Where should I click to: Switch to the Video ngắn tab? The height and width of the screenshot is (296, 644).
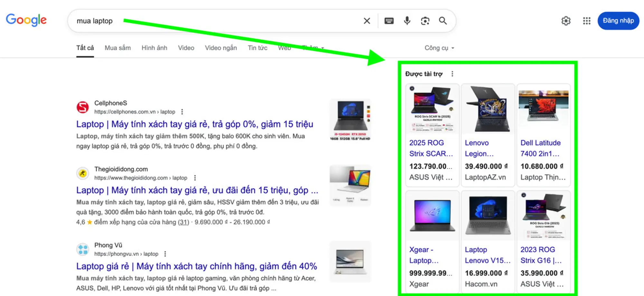(x=221, y=48)
